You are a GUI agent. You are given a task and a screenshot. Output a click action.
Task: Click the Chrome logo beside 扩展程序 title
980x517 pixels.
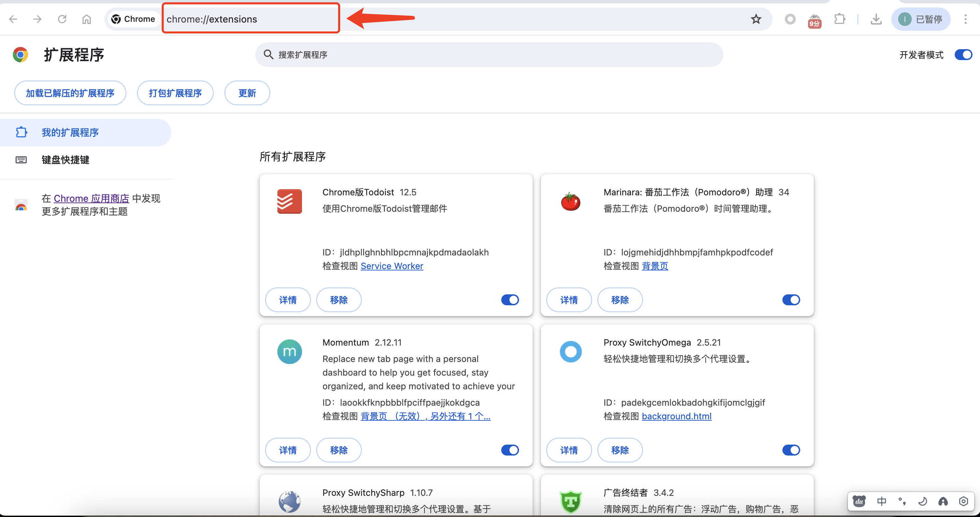coord(20,55)
